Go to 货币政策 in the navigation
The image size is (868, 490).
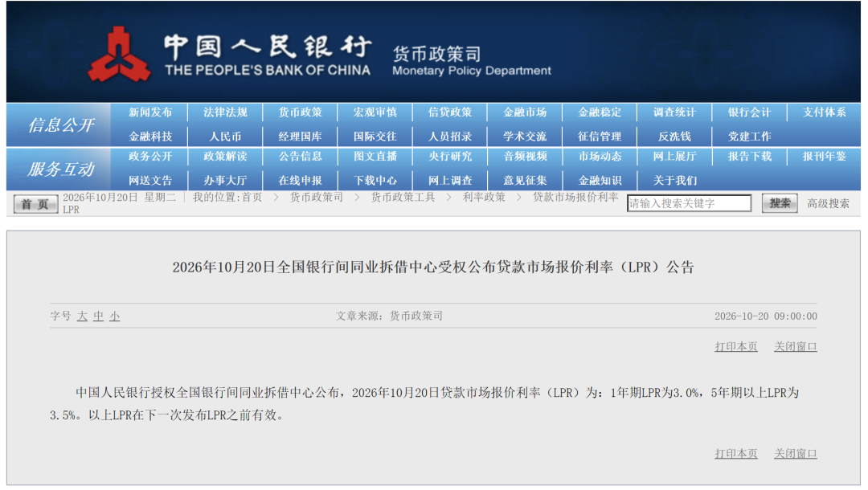[x=300, y=112]
